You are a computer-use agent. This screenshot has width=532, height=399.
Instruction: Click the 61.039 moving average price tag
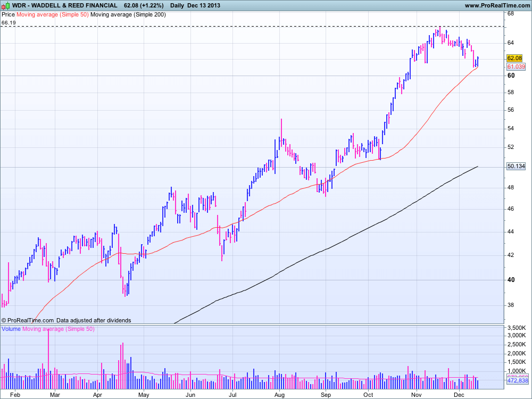pos(516,66)
